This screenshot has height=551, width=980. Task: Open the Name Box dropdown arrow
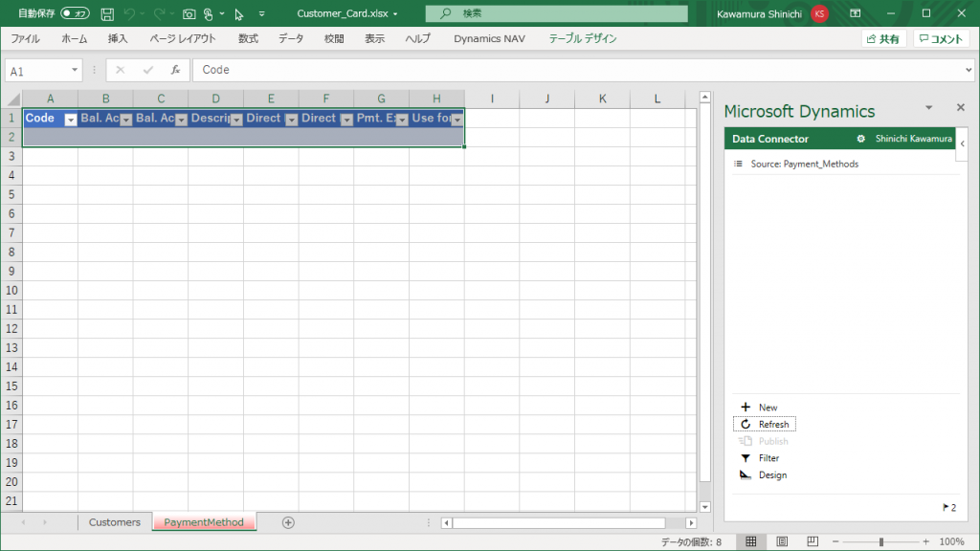(x=75, y=70)
